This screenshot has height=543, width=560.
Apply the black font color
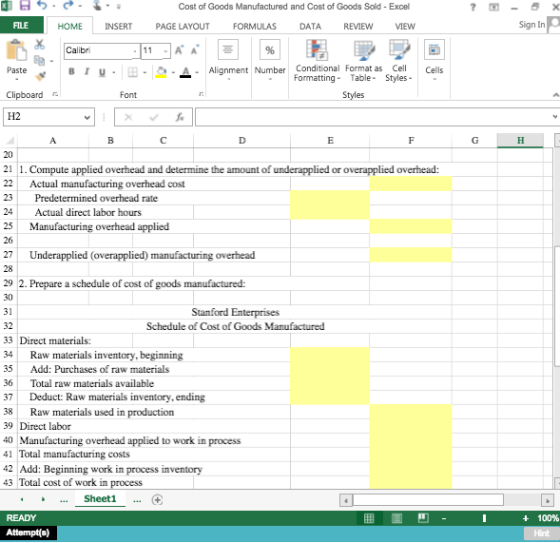(185, 72)
